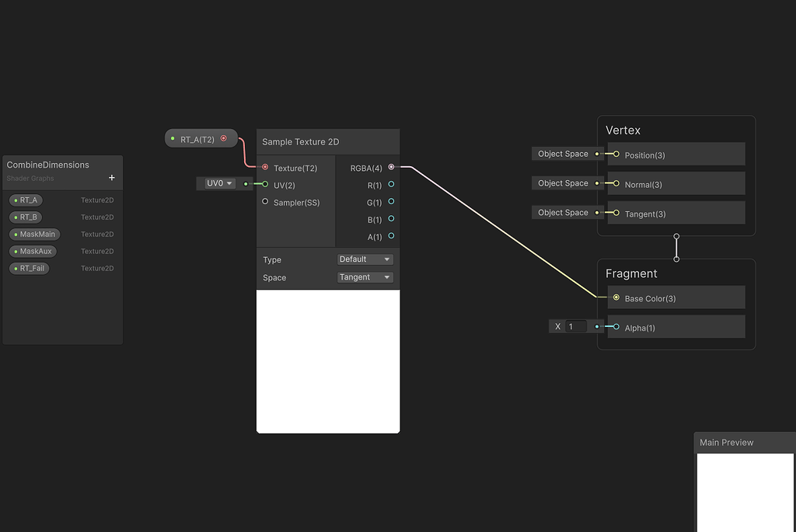The width and height of the screenshot is (796, 532).
Task: Click the RGBA(4) output port on Sample Texture 2D
Action: 391,166
